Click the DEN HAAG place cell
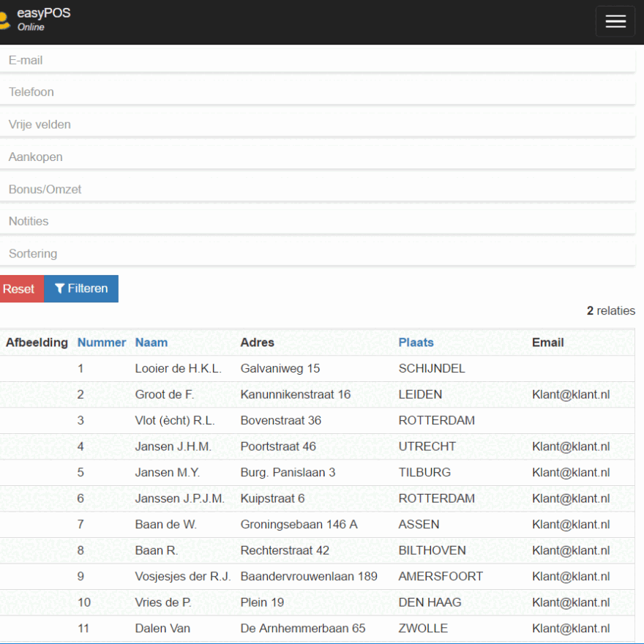644x644 pixels. point(430,602)
